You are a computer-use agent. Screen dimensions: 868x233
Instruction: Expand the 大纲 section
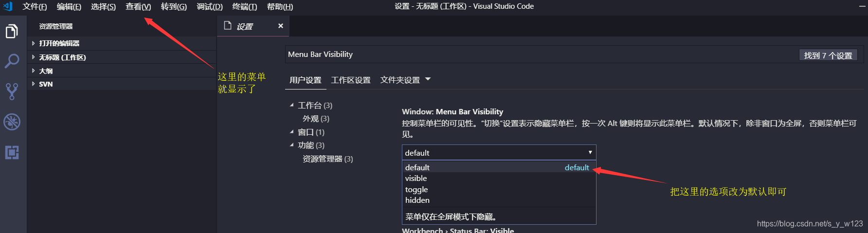point(122,71)
